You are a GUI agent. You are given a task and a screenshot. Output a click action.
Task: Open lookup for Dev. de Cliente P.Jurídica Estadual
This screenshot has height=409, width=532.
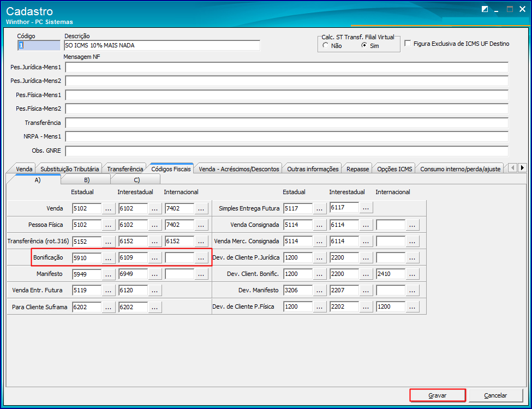319,258
